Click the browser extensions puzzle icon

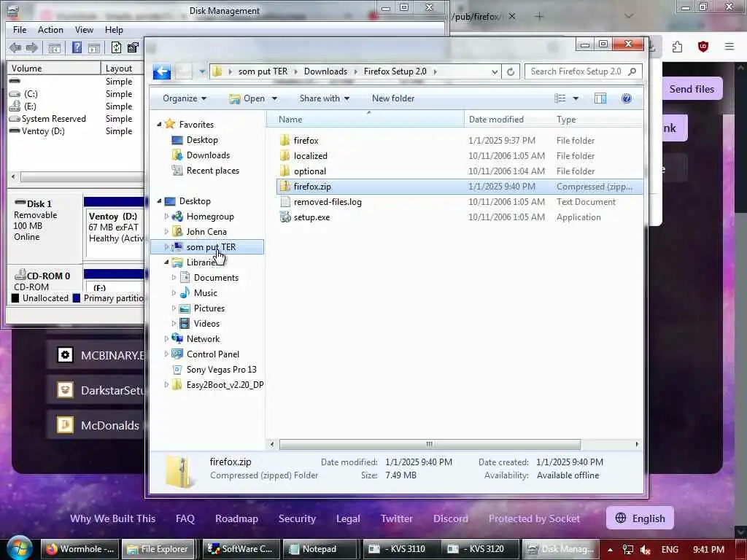(x=677, y=47)
